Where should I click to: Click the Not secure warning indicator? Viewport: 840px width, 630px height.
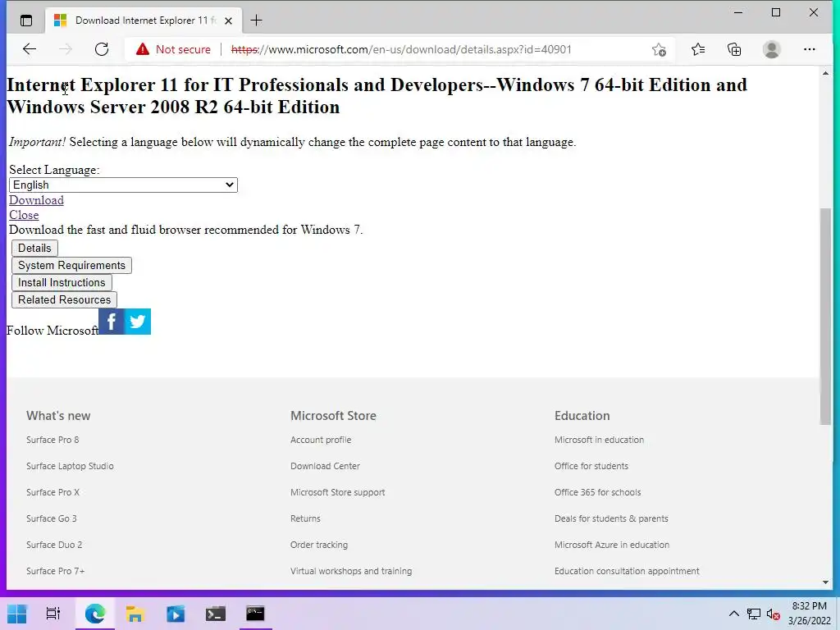click(173, 49)
